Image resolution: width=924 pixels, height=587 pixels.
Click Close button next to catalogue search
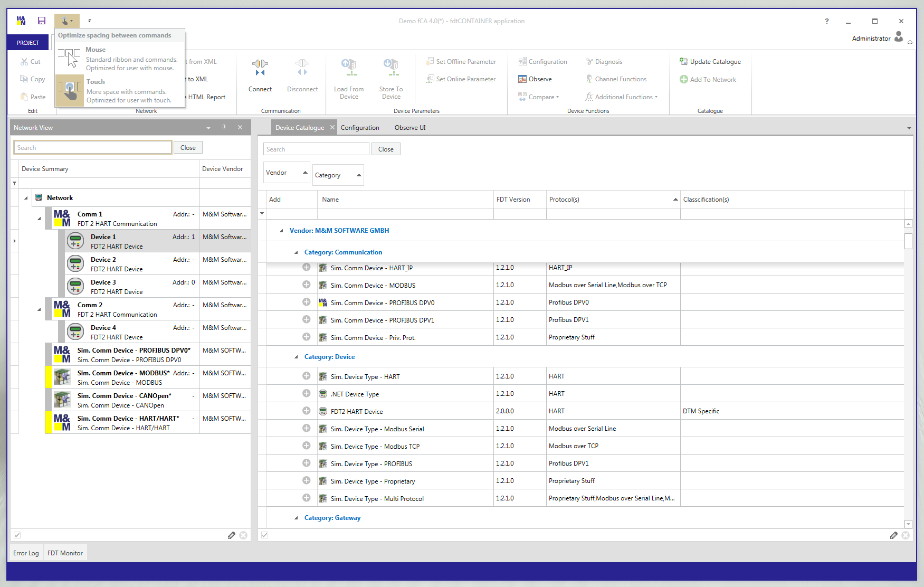[x=386, y=149]
